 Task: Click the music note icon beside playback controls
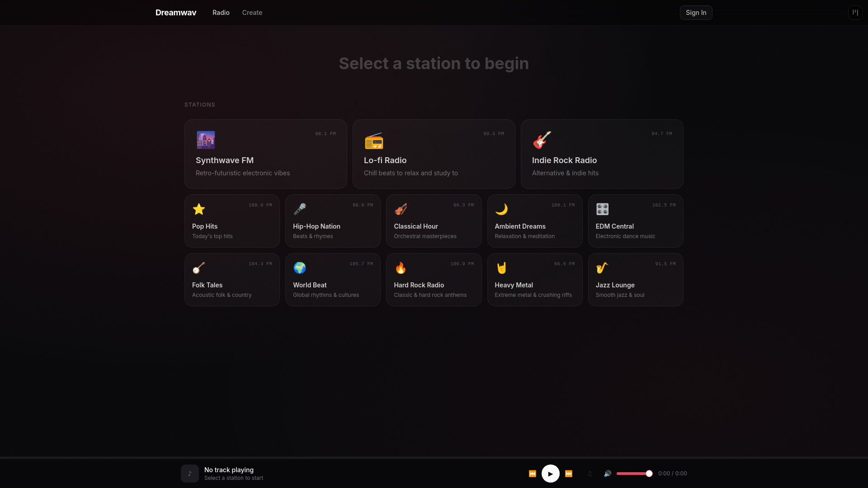coord(590,474)
